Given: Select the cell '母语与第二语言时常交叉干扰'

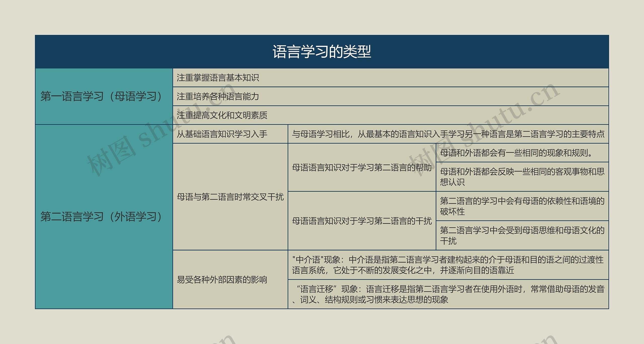Looking at the screenshot, I should [230, 197].
